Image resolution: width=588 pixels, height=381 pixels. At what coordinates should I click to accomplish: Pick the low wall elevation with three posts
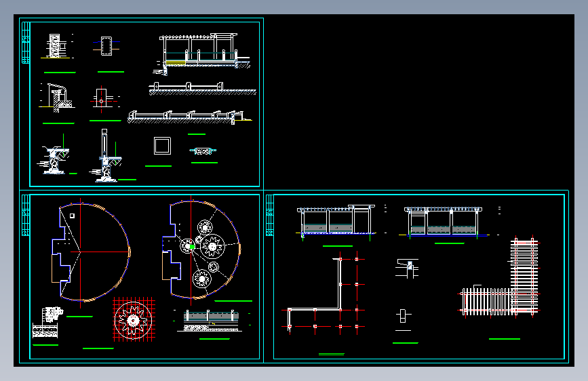tap(203, 89)
